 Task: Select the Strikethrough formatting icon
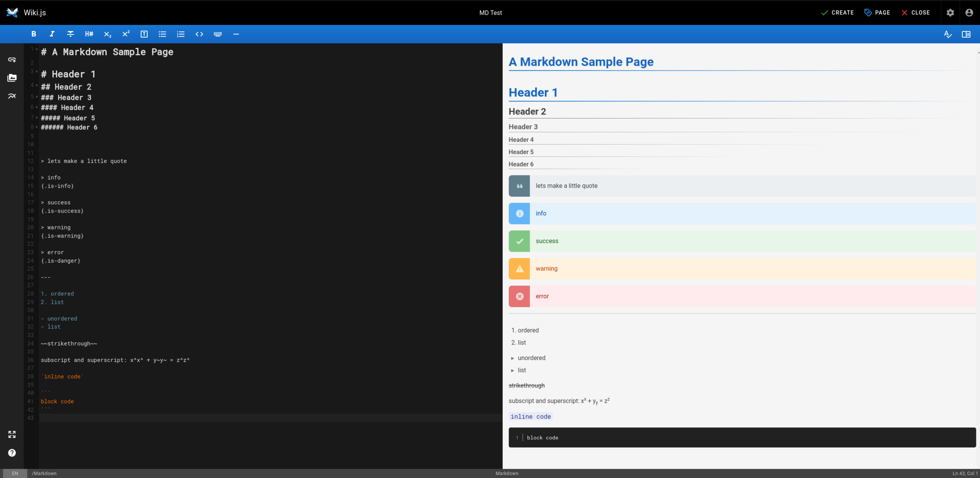tap(70, 34)
